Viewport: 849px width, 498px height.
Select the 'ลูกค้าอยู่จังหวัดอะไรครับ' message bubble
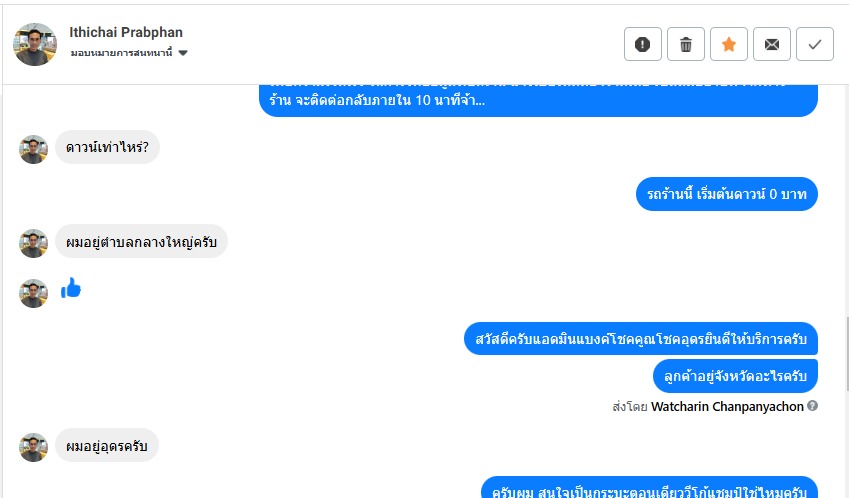pos(735,376)
